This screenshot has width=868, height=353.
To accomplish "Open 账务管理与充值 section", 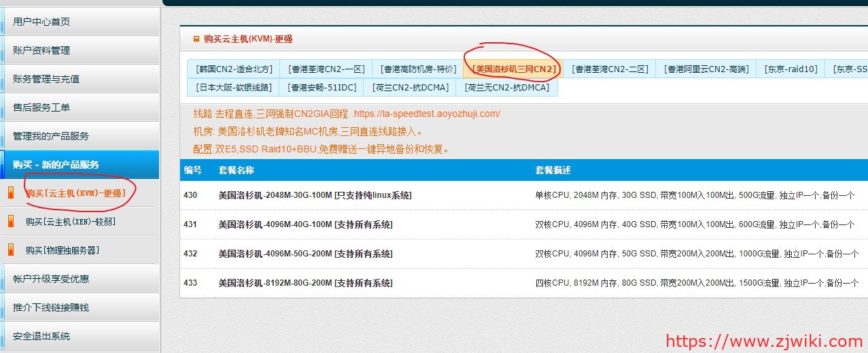I will coord(46,79).
